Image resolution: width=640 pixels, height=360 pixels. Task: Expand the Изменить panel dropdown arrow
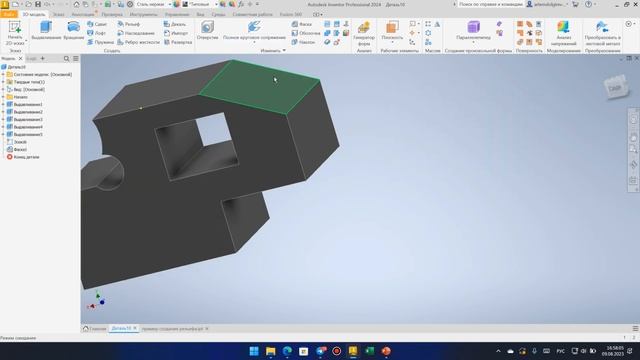point(284,51)
